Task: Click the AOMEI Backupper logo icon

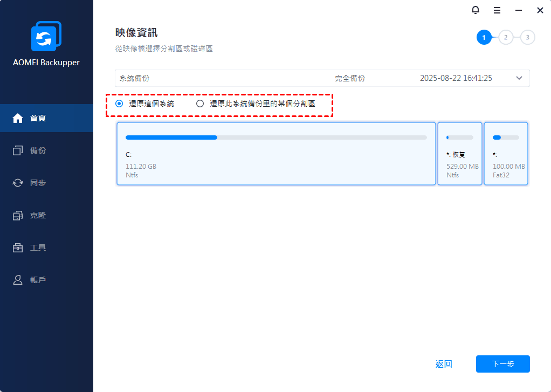Action: (x=46, y=36)
